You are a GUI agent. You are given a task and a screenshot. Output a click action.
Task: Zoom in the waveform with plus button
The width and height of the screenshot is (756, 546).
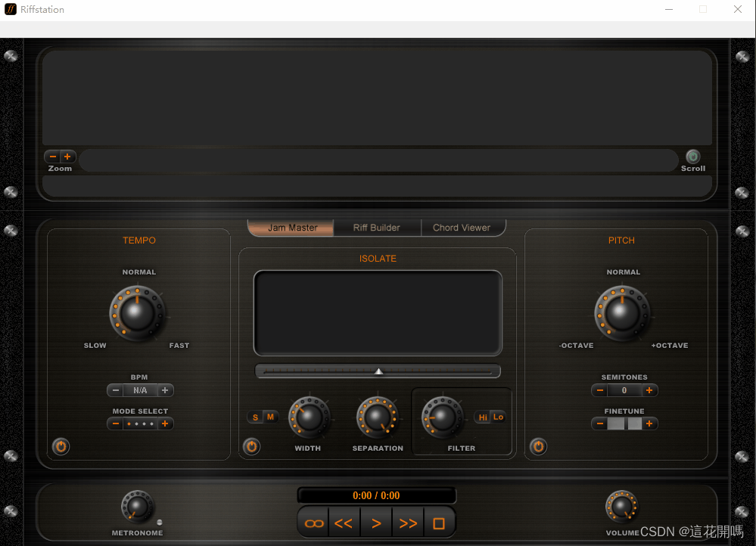click(67, 157)
